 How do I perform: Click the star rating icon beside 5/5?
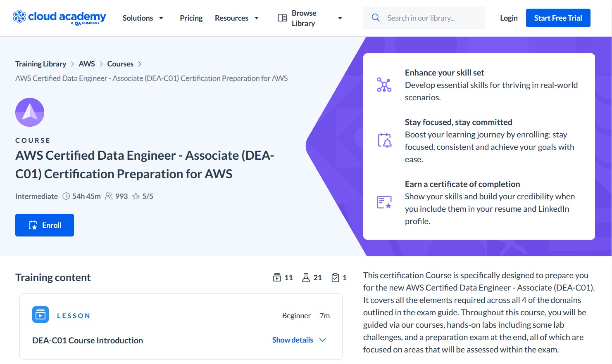click(x=136, y=196)
